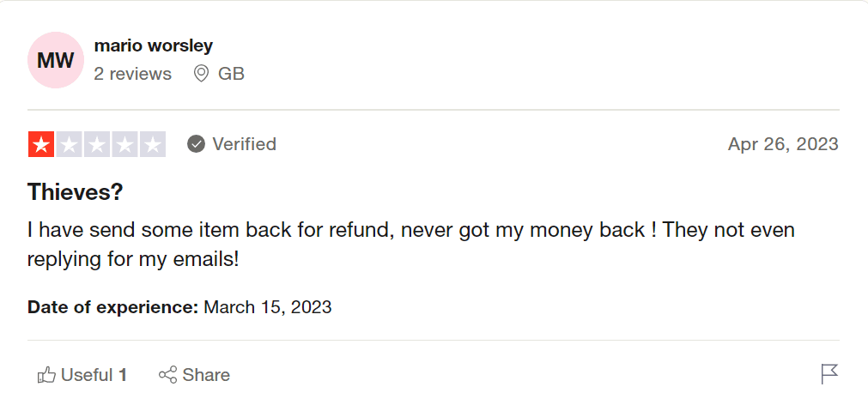Click the fourth grey star

pyautogui.click(x=125, y=144)
